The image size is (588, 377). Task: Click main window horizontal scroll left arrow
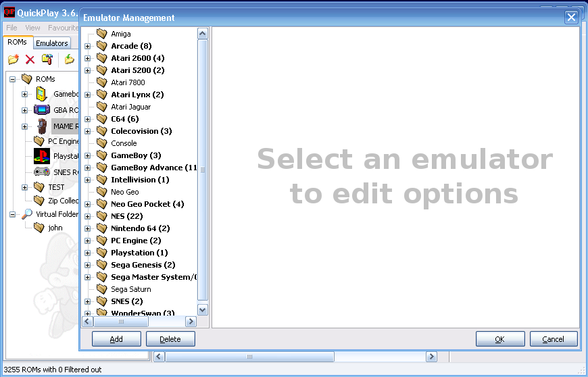[x=159, y=356]
